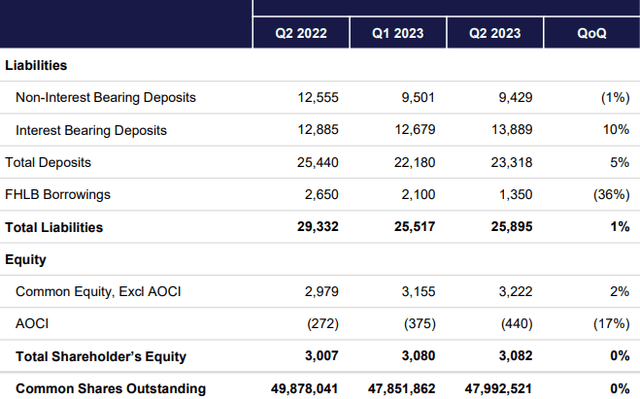Click the (17%) QoQ value
The width and height of the screenshot is (640, 399).
[611, 324]
